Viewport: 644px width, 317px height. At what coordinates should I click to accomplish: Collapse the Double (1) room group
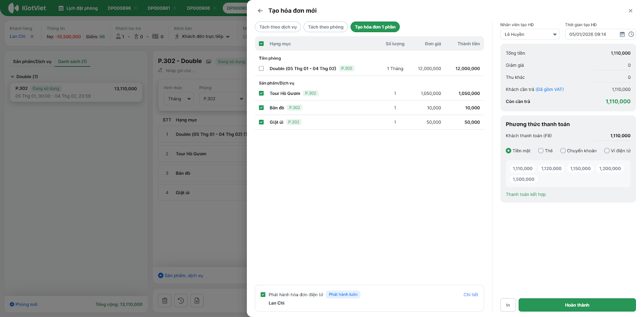pyautogui.click(x=12, y=77)
